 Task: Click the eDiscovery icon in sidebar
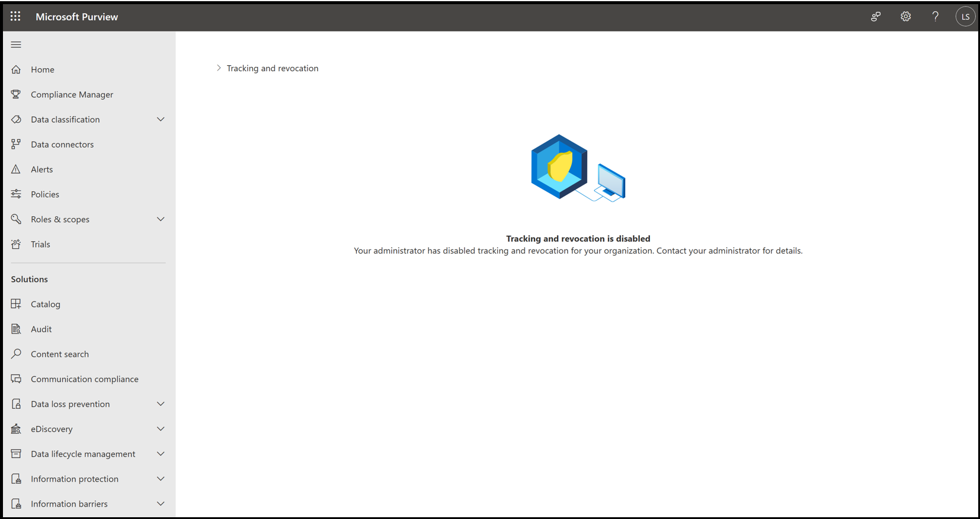[16, 429]
